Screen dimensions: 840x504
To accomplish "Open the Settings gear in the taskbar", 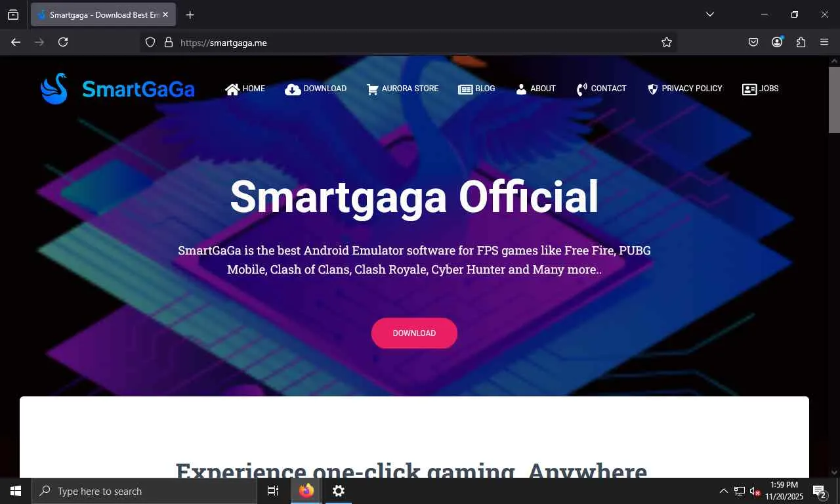I will coord(339,491).
